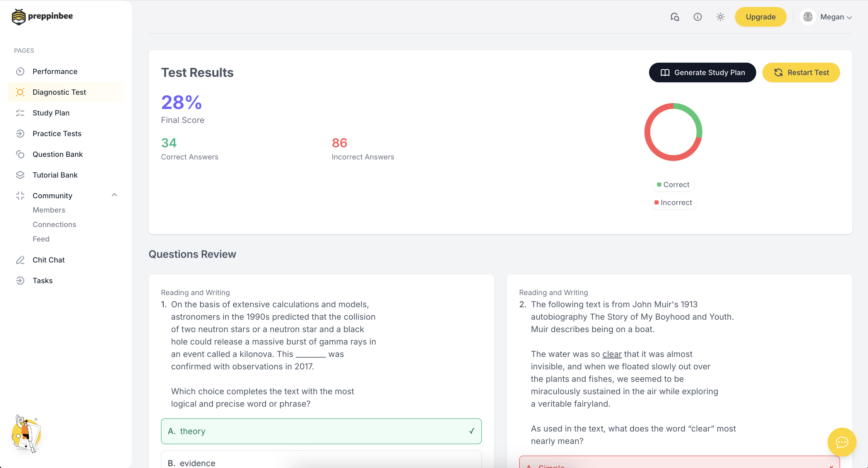Click the Tutorial Bank layers icon
Screen dimensions: 868x468
20,175
